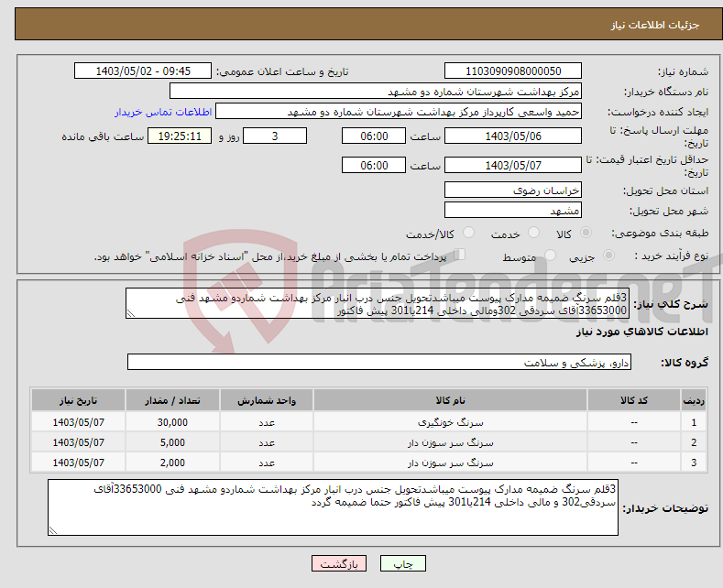Click the price validity hour 06:00 field
723x588 pixels.
(374, 165)
